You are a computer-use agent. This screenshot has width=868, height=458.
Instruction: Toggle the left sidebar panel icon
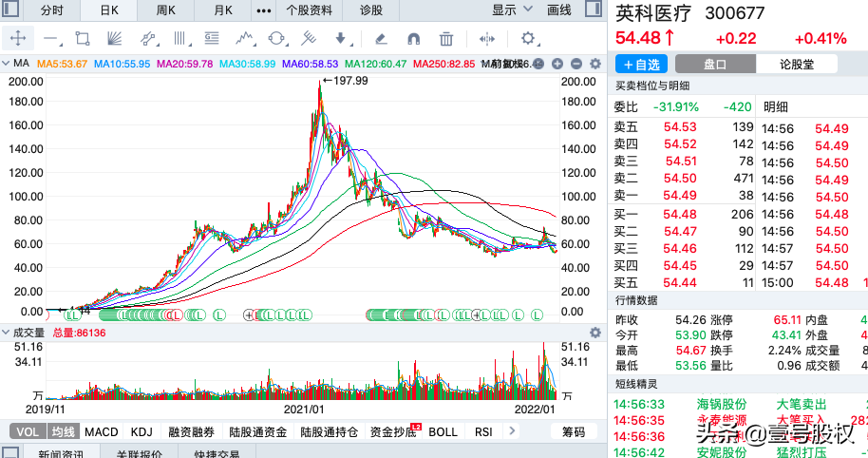click(x=12, y=10)
